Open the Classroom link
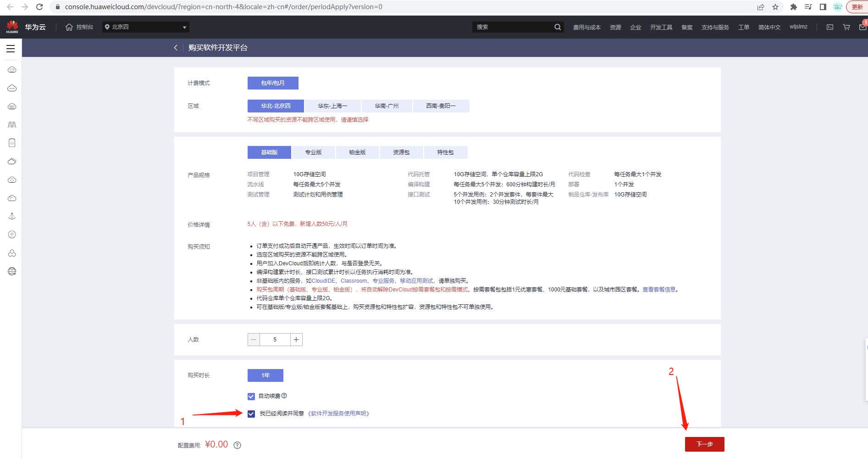868x459 pixels. 354,281
